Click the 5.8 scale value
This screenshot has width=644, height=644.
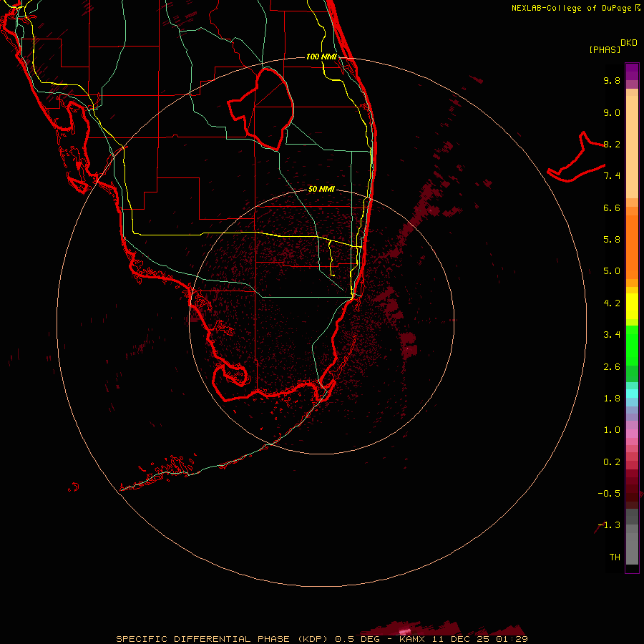coord(612,240)
